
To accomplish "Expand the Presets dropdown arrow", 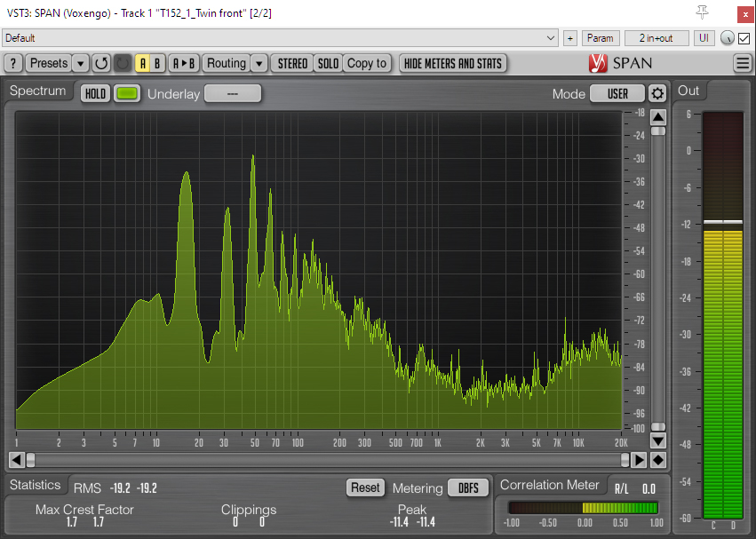I will pos(81,63).
